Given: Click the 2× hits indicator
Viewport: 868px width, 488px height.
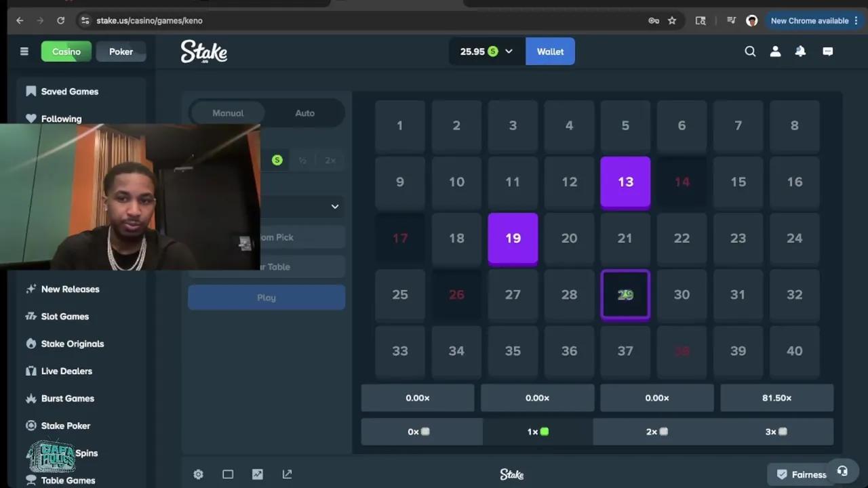Looking at the screenshot, I should (x=656, y=432).
